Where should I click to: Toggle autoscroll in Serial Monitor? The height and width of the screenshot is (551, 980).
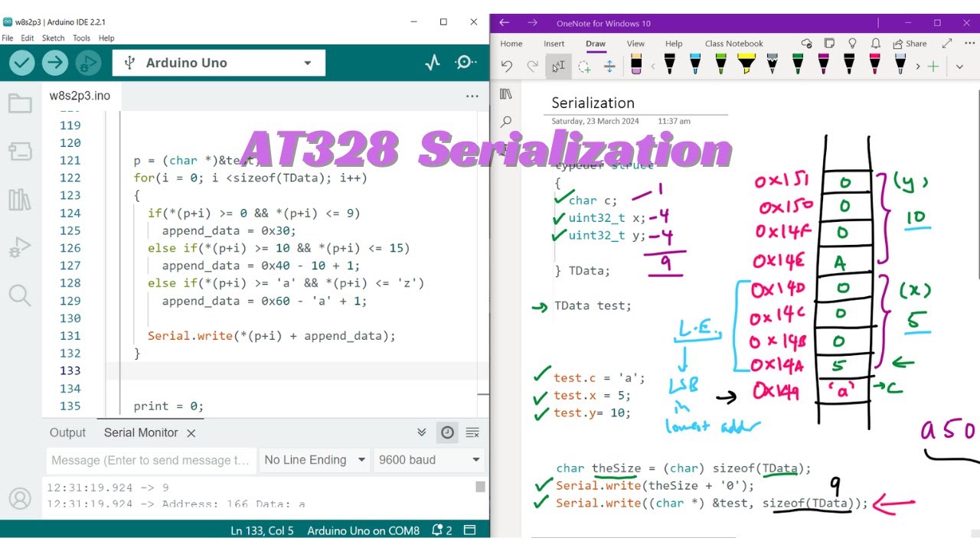click(422, 432)
